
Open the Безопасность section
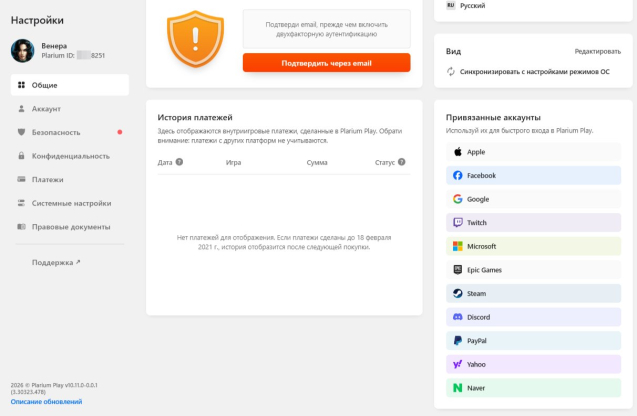coord(56,132)
